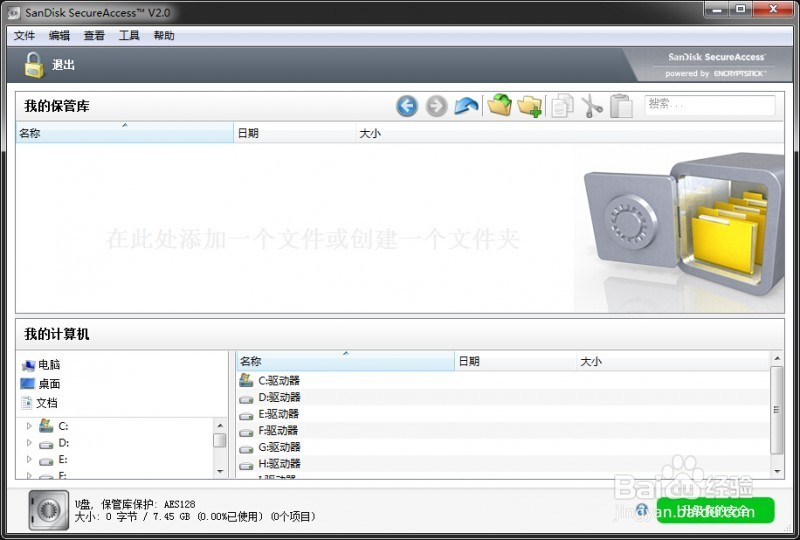The image size is (800, 540).
Task: Select the Desktop (桌面) shortcut
Action: click(x=40, y=384)
